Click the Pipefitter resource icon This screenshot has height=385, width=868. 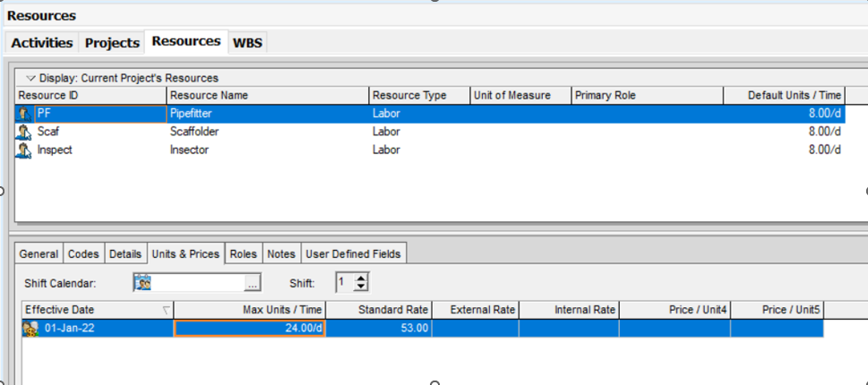click(x=24, y=114)
